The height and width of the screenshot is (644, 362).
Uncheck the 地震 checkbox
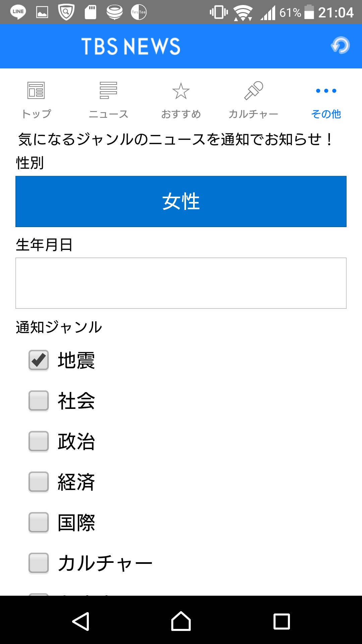[x=39, y=360]
